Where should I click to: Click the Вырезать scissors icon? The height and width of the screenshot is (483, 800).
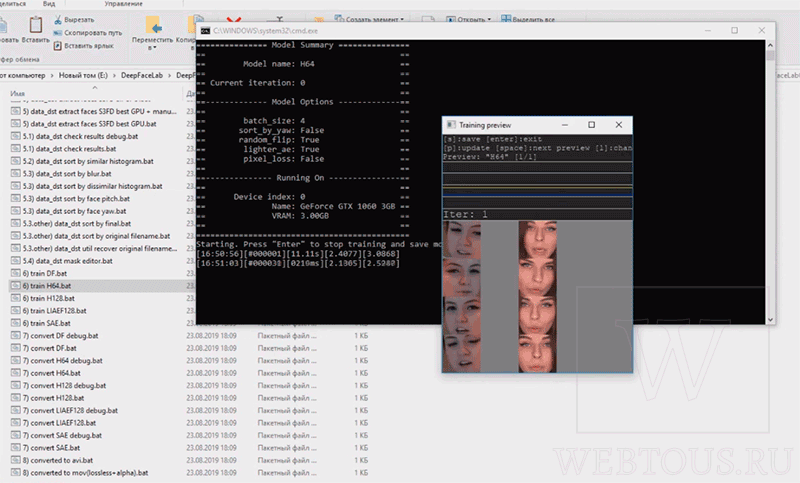click(x=58, y=19)
